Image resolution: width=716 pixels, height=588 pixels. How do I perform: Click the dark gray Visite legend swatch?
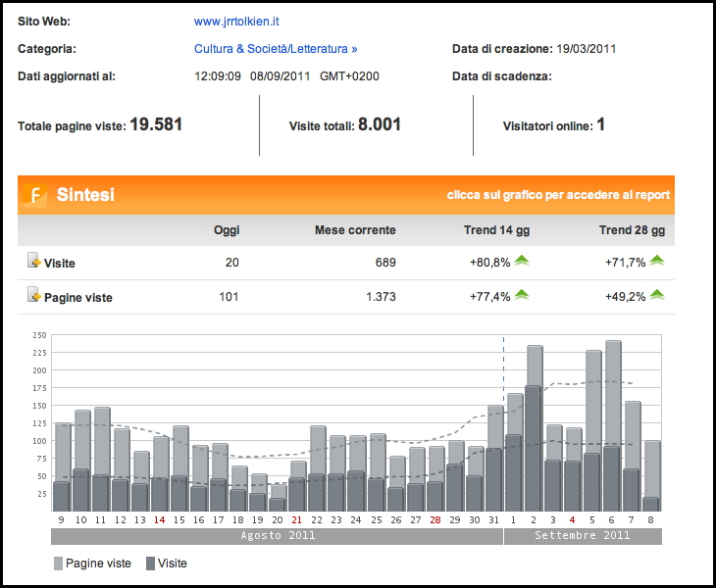coord(150,563)
